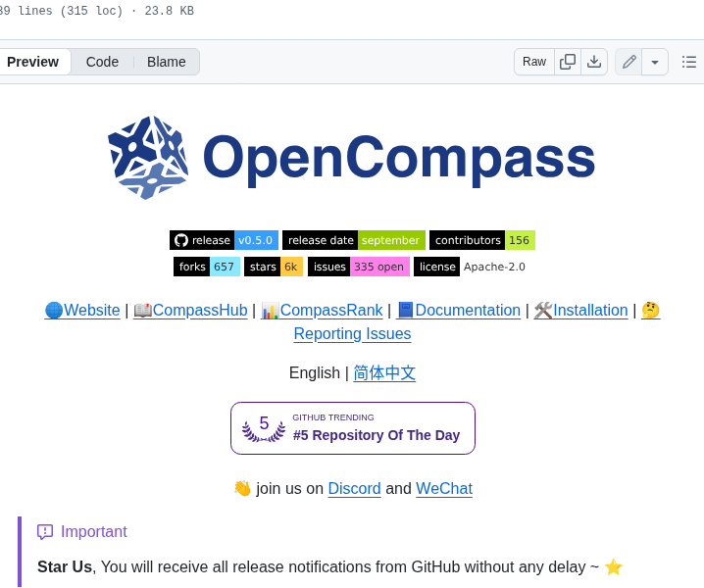Screen dimensions: 704x588
Task: Open GitHub Trending #5 Repository badge
Action: click(352, 428)
